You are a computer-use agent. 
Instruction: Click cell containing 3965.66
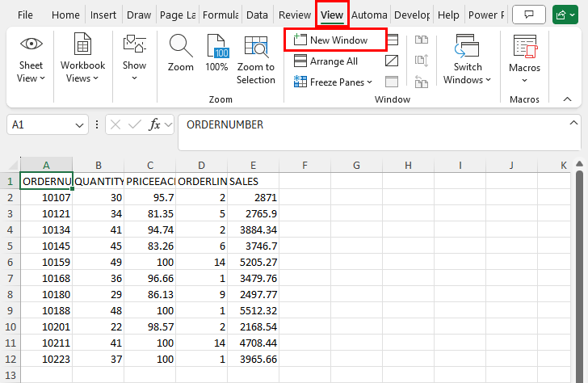point(253,359)
